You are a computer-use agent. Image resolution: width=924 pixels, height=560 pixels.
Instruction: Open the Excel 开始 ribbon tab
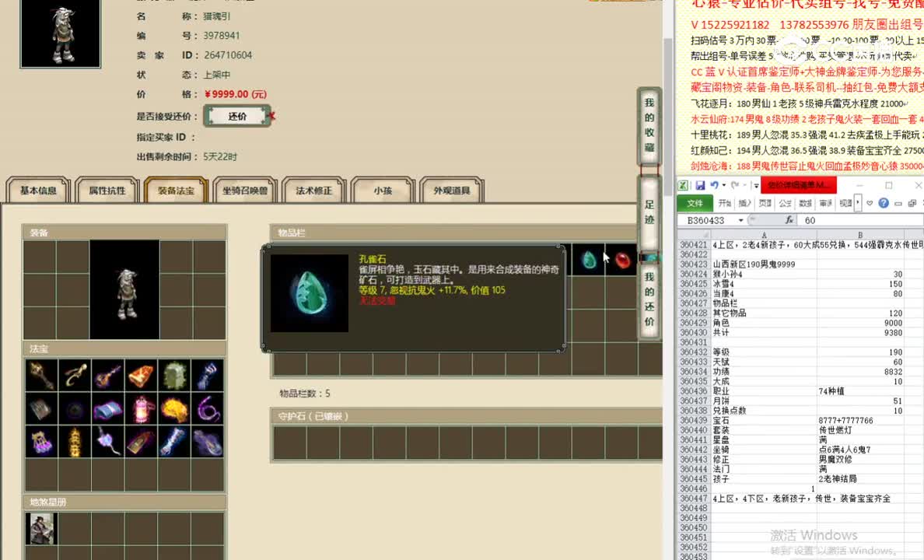[x=725, y=203]
